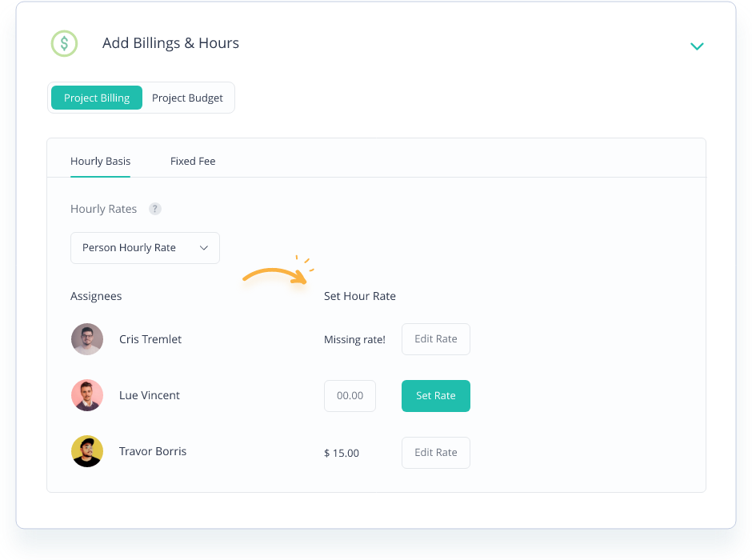Click the help icon beside Hourly Rates

coord(154,208)
